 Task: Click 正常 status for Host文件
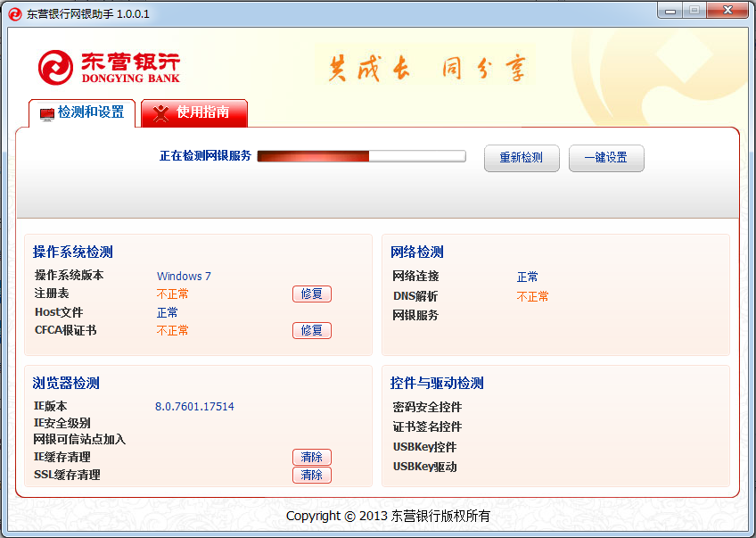click(168, 312)
